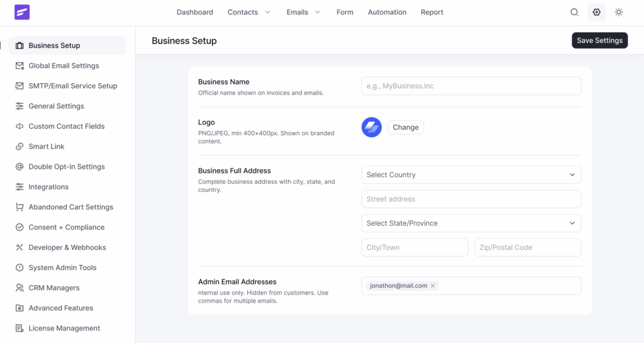644x343 pixels.
Task: Click the Double Opt-in at-sign icon
Action: (19, 166)
